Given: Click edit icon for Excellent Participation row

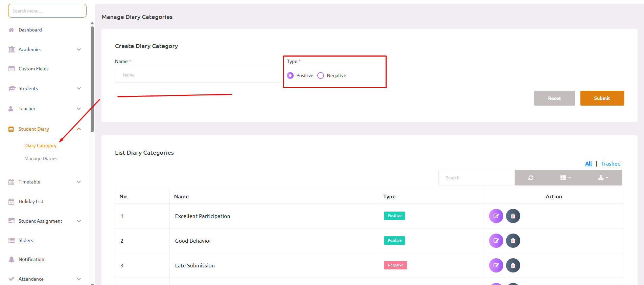Looking at the screenshot, I should [x=496, y=216].
